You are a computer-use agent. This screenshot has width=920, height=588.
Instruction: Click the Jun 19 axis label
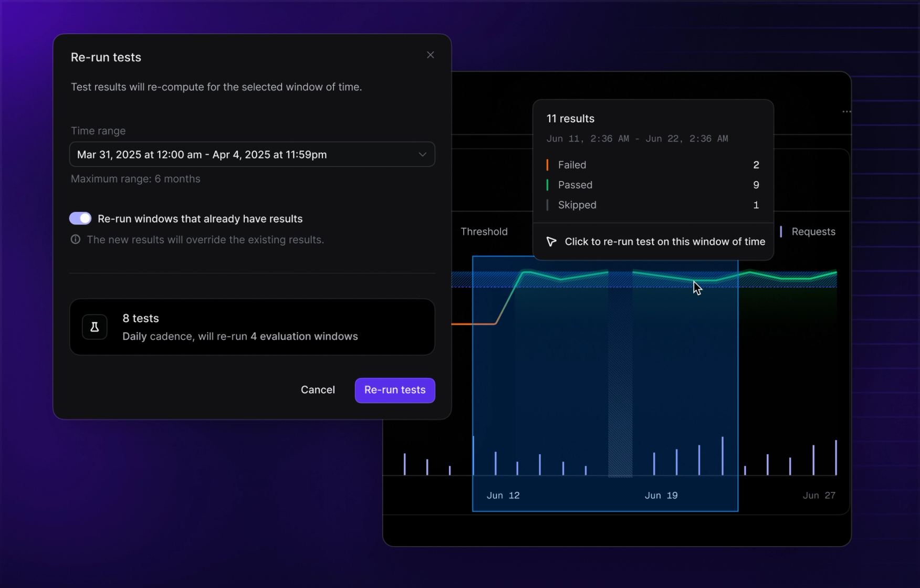661,496
